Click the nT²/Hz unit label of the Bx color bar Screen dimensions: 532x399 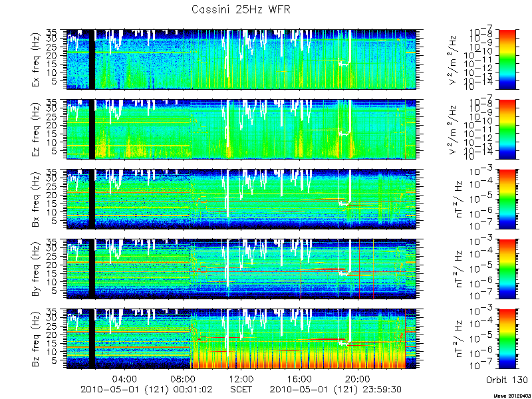(458, 199)
